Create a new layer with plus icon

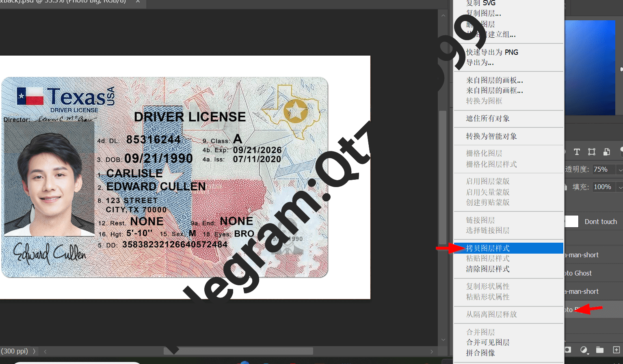click(x=616, y=350)
